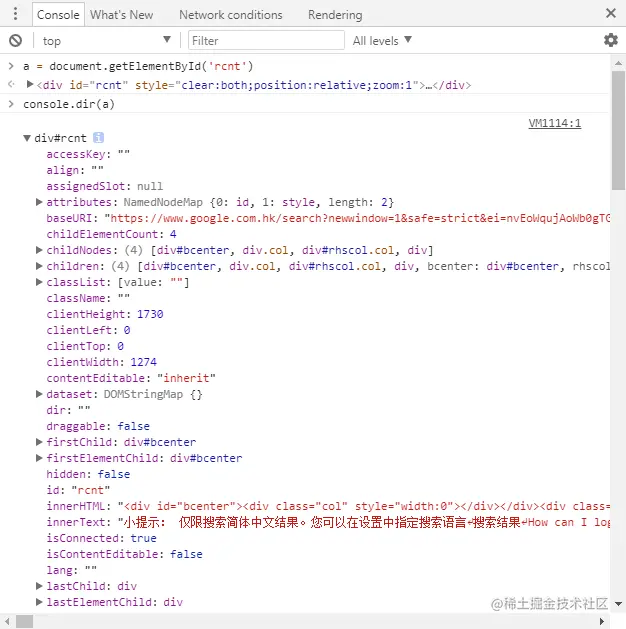This screenshot has height=629, width=626.
Task: Click the horizontal scrollbar left arrow
Action: point(7,621)
